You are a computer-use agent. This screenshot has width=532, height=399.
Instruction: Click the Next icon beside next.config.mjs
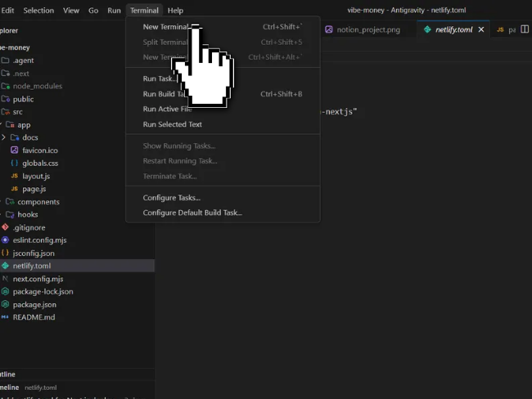point(5,279)
